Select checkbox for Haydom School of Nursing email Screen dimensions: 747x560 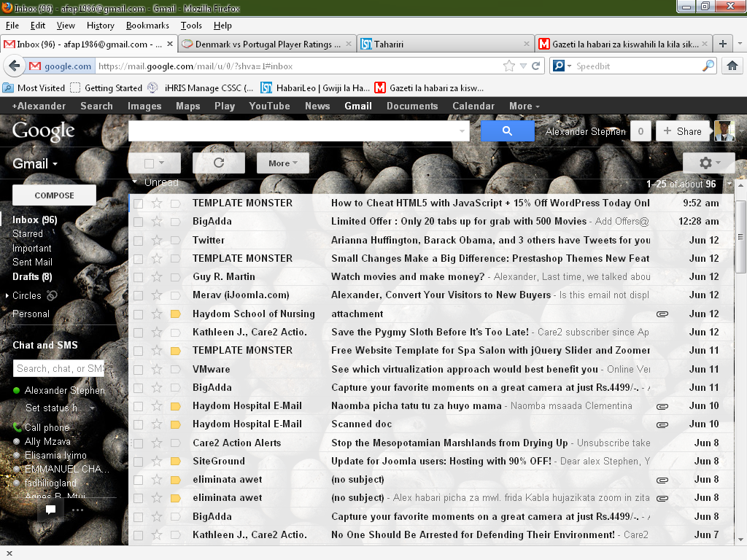138,314
